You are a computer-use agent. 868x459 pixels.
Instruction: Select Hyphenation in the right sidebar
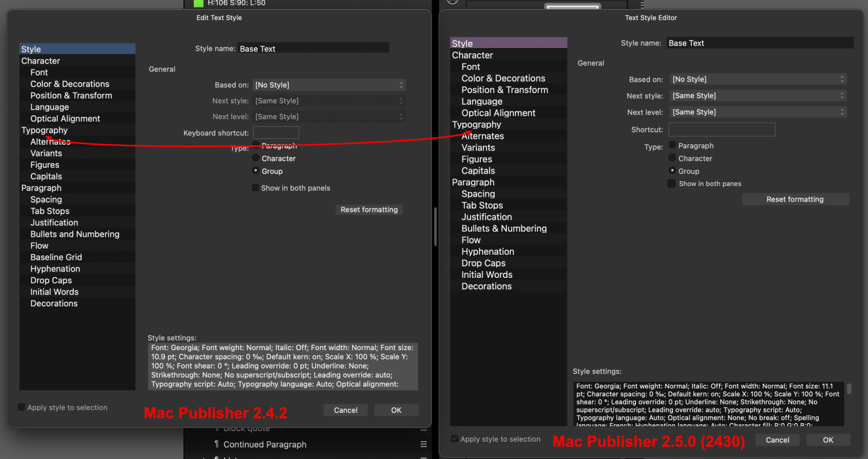point(488,251)
